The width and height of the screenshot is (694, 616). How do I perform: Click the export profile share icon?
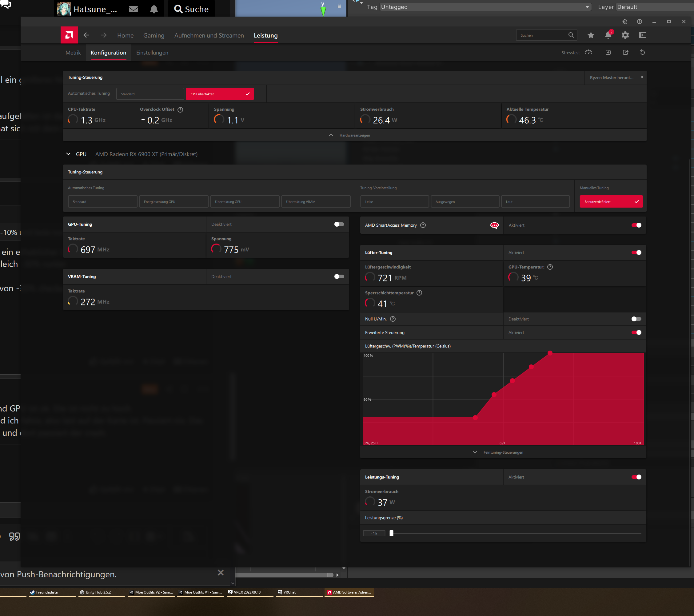coord(625,52)
